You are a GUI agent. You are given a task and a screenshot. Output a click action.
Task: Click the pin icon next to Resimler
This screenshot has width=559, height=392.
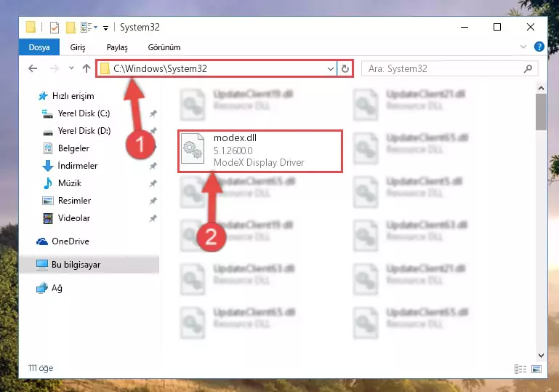tap(153, 201)
